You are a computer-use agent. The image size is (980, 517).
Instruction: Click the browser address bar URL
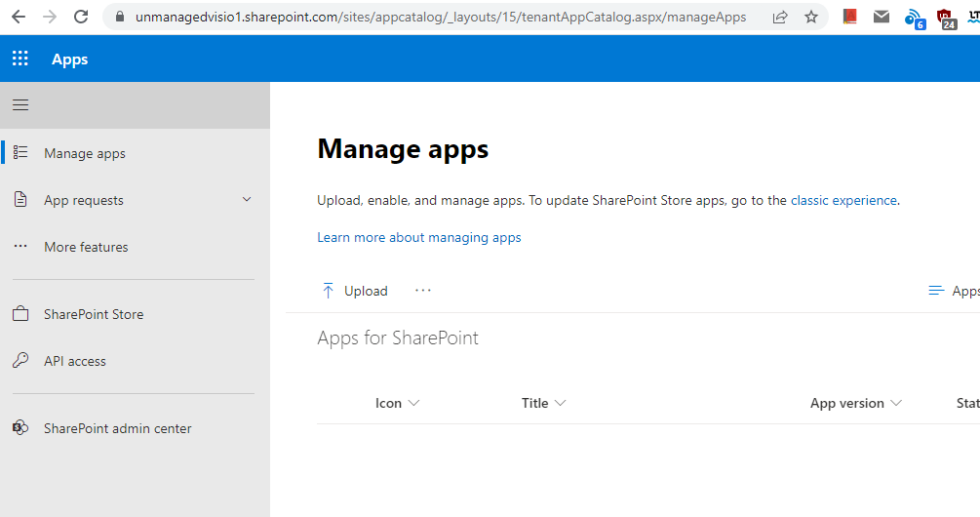click(x=441, y=17)
